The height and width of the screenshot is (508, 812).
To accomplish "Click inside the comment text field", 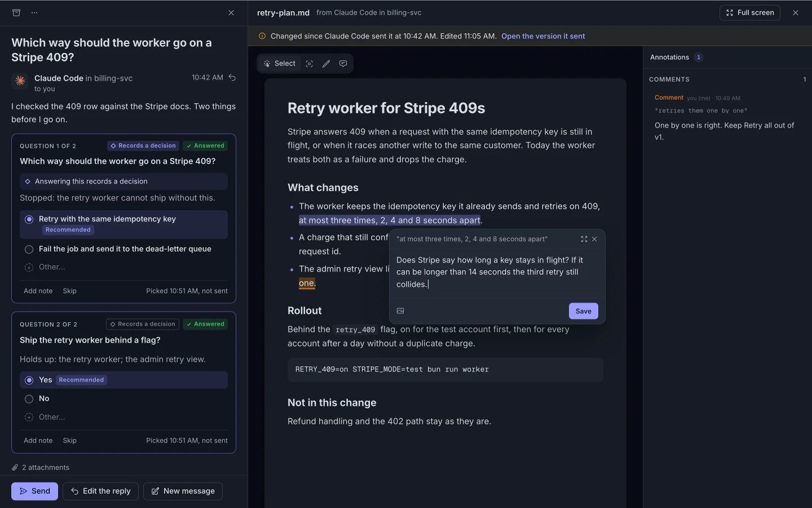I will tap(497, 272).
